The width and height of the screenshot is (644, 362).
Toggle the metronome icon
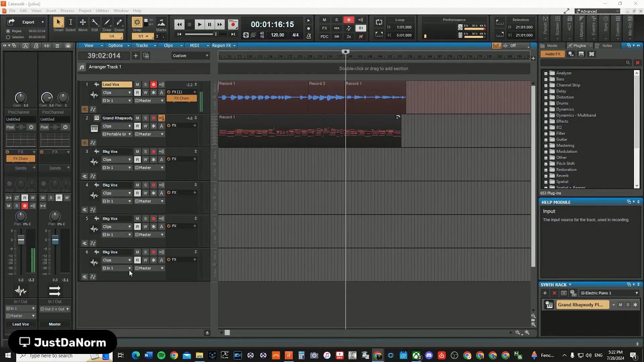coord(309,35)
